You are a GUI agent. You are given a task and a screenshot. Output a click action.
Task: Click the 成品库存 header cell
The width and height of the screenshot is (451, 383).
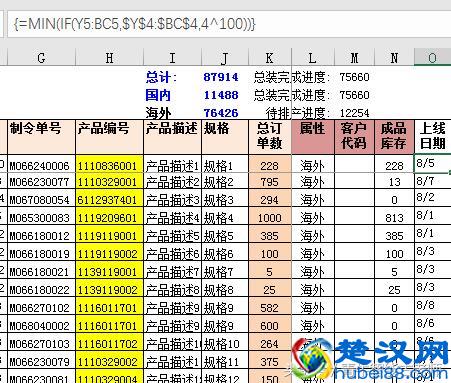point(394,137)
